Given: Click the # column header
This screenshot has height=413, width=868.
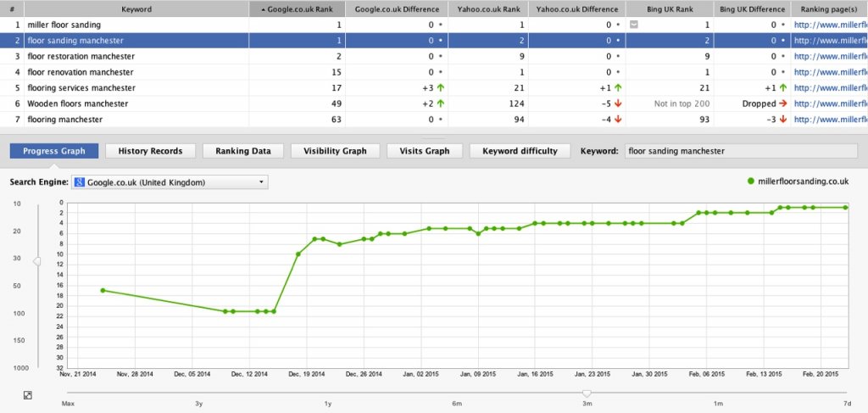Looking at the screenshot, I should 12,8.
